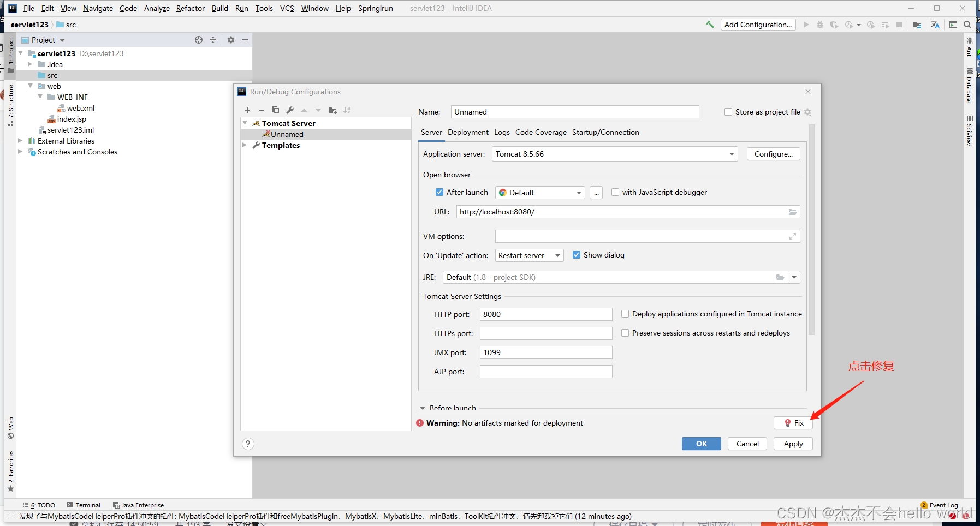Add new configuration with plus icon
Image resolution: width=980 pixels, height=526 pixels.
click(x=247, y=110)
